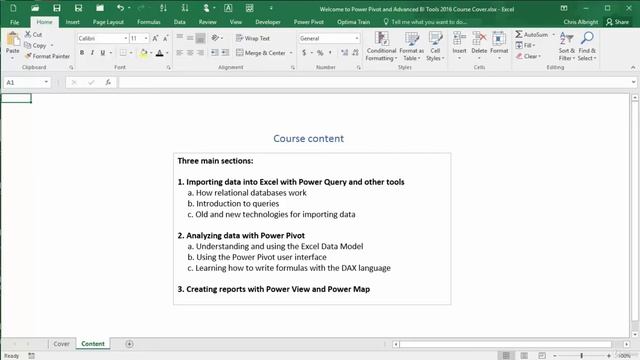Viewport: 640px width, 360px height.
Task: Click the Share button
Action: [x=618, y=22]
